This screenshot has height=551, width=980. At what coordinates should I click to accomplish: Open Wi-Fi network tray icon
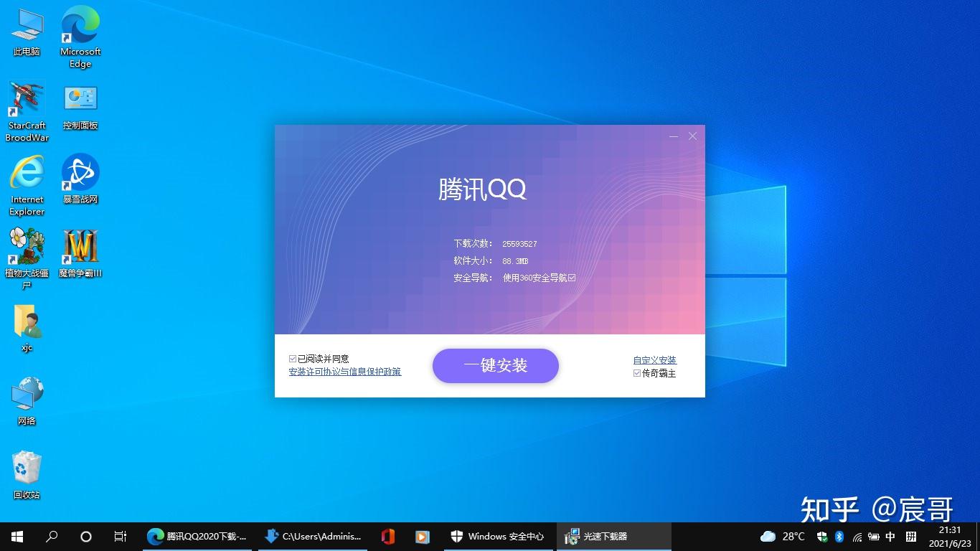click(857, 537)
